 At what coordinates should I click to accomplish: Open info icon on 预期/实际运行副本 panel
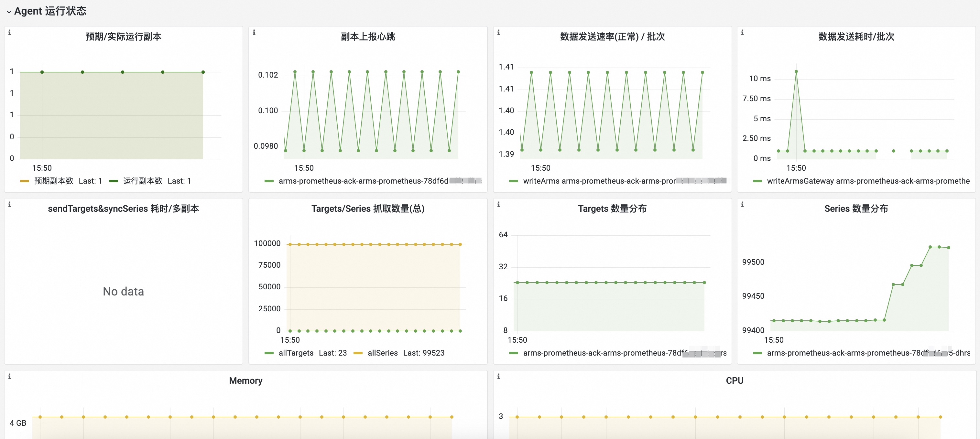point(9,33)
